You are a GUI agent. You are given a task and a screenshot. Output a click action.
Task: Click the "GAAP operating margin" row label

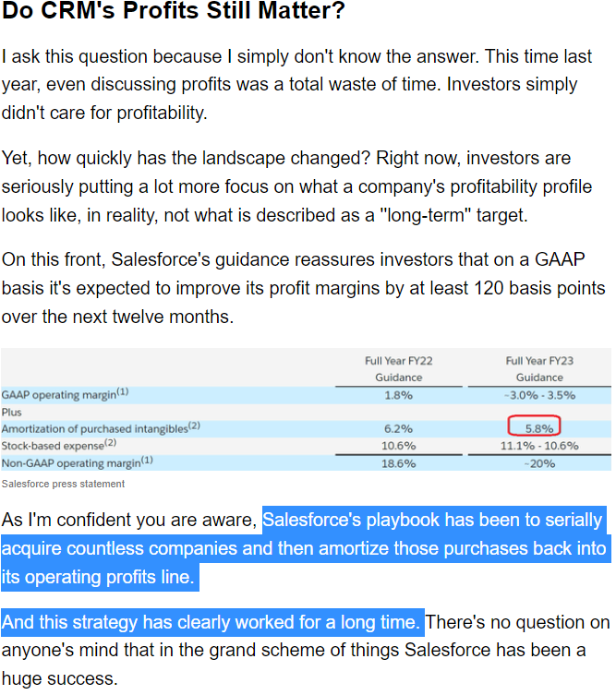[x=66, y=394]
